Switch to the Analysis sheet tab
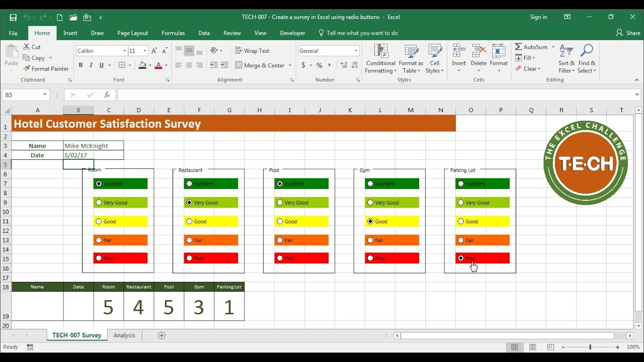Image resolution: width=644 pixels, height=362 pixels. coord(124,335)
